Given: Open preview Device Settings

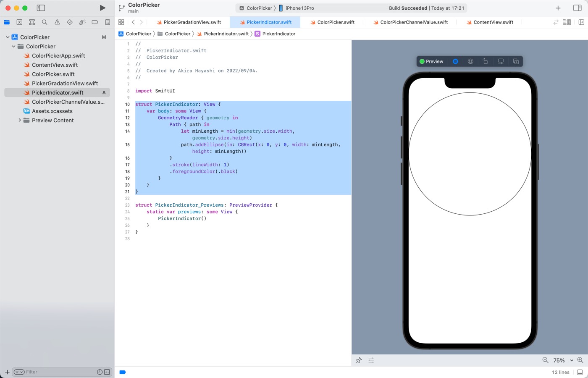Looking at the screenshot, I should point(501,61).
